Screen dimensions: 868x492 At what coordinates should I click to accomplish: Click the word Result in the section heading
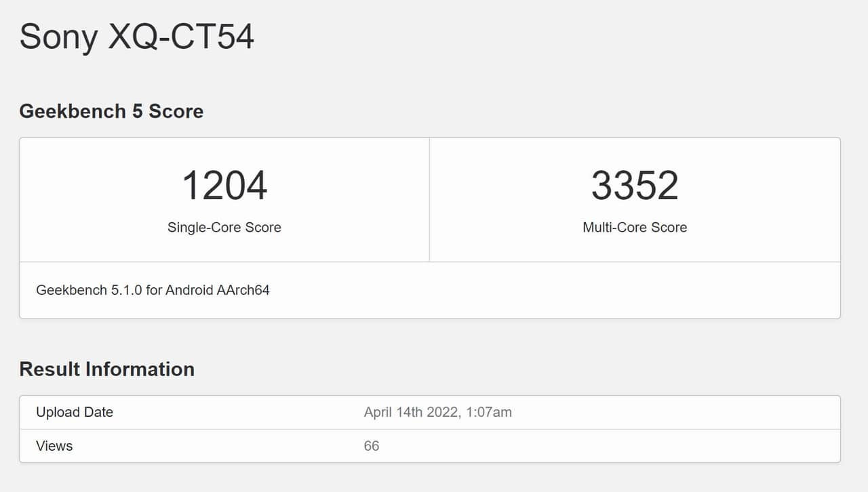point(52,369)
